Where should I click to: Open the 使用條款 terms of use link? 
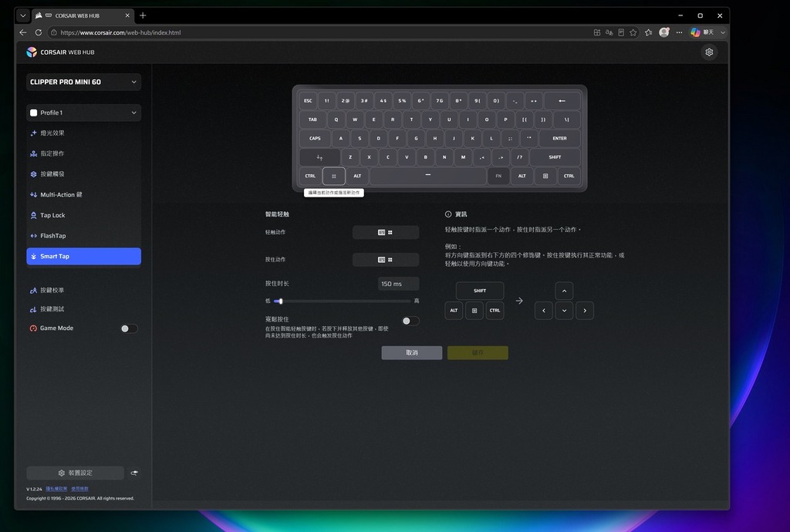[79, 489]
